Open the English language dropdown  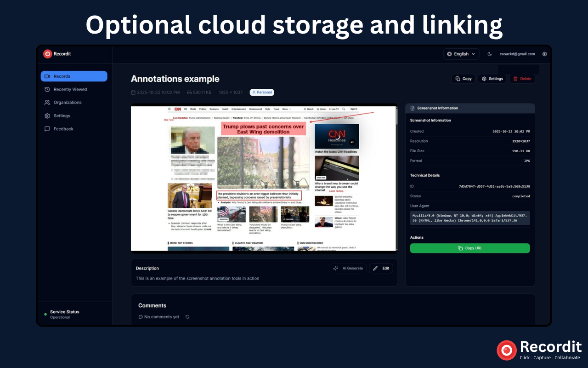pyautogui.click(x=461, y=54)
